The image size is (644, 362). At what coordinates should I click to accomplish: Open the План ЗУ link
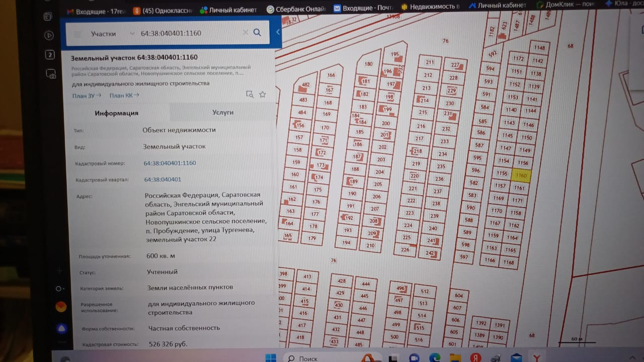coord(87,96)
